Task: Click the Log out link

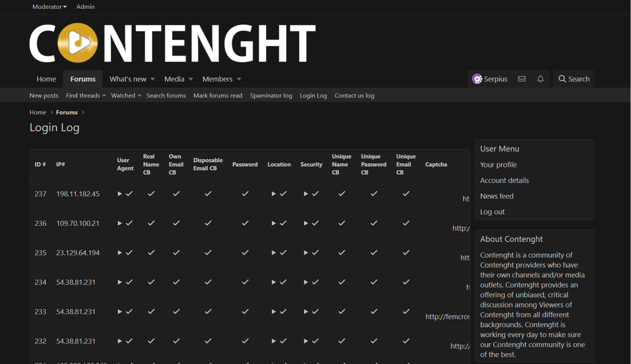Action: point(492,212)
